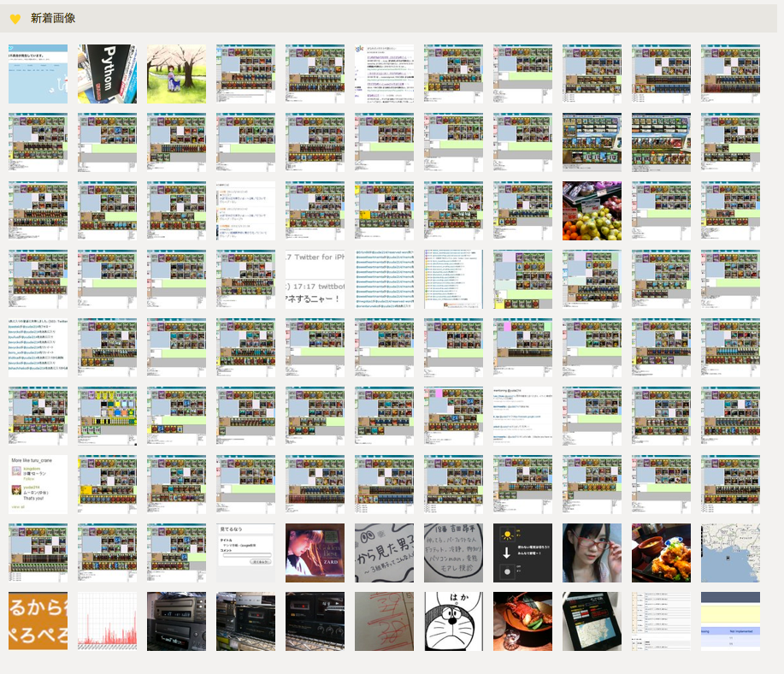Open the dark thumbnail with down arrow
This screenshot has height=674, width=784.
522,553
